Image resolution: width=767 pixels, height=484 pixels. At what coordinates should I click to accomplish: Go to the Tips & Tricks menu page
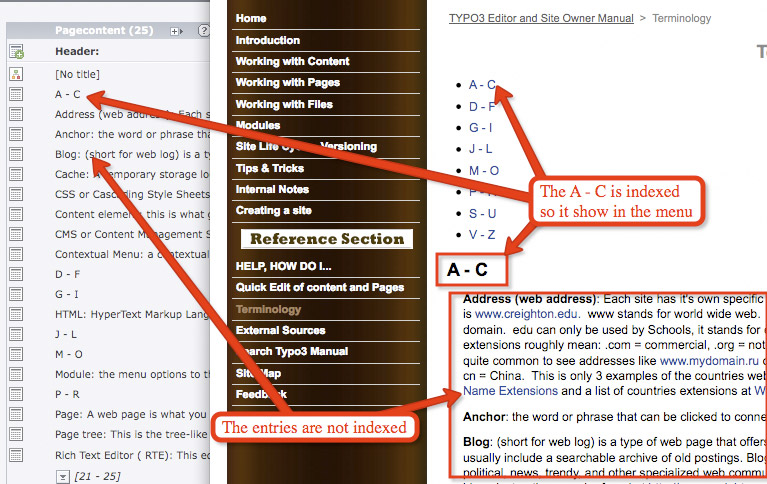pos(269,168)
